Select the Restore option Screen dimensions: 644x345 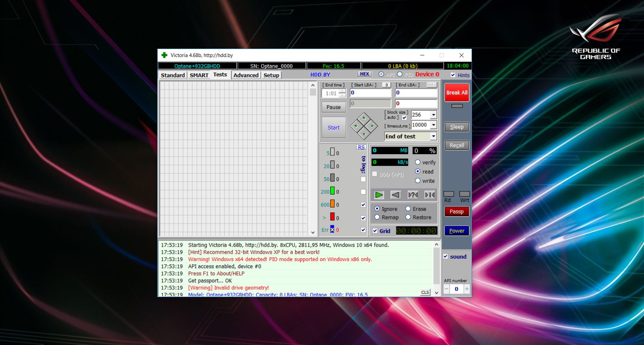[x=408, y=217]
